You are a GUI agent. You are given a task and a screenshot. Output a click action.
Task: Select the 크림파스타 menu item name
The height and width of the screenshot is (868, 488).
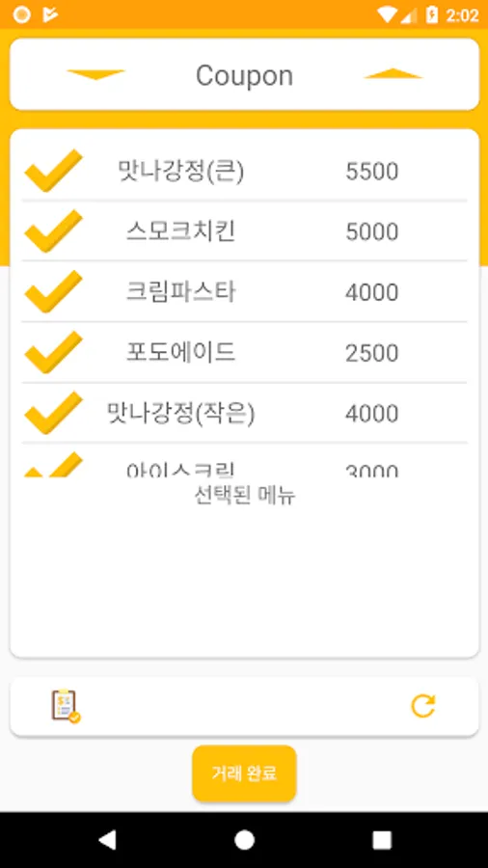click(x=181, y=291)
